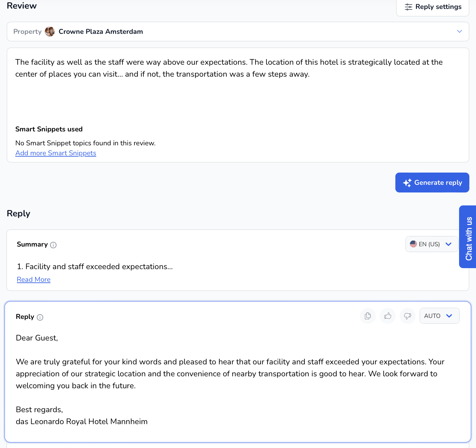The width and height of the screenshot is (476, 448).
Task: Click the US flag language icon
Action: (413, 244)
